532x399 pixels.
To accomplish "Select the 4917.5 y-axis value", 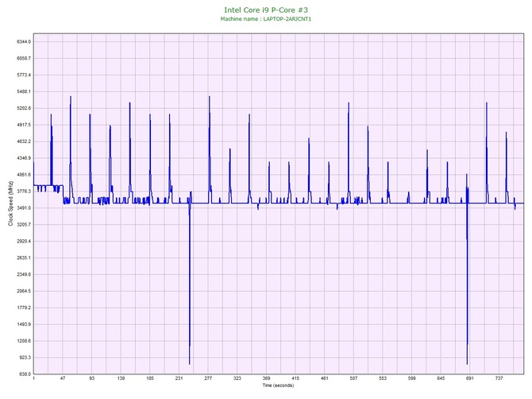I will tap(24, 125).
